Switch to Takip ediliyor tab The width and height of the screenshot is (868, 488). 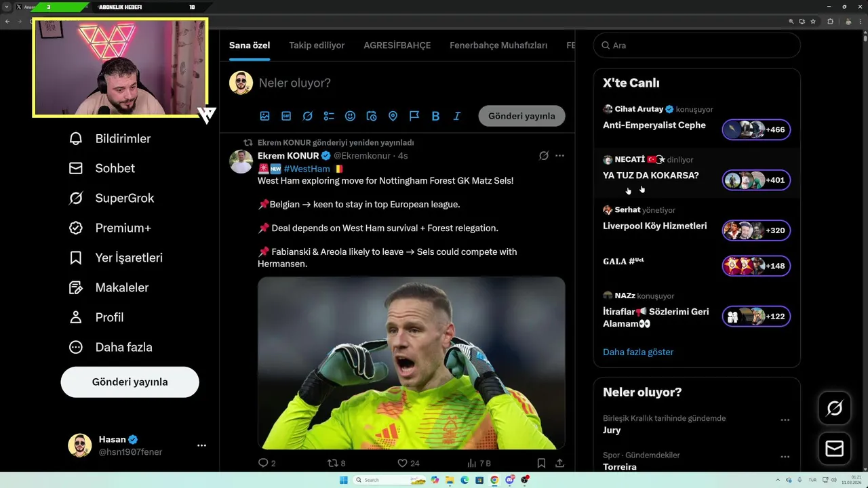click(x=317, y=45)
